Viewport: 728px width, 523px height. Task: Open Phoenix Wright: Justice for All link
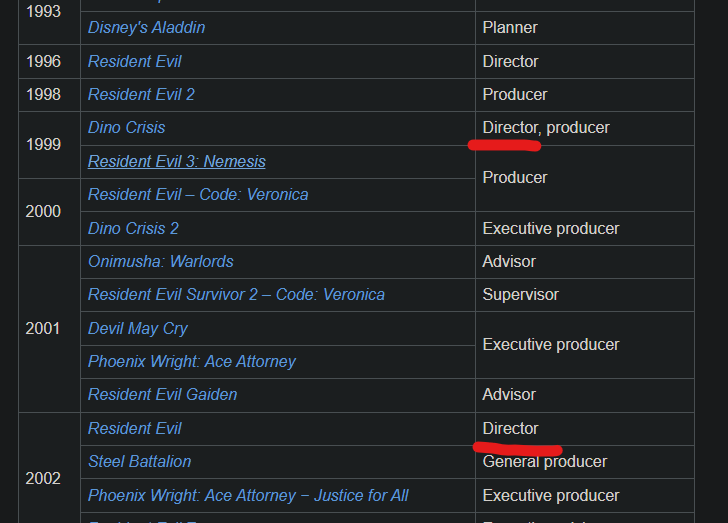point(248,495)
